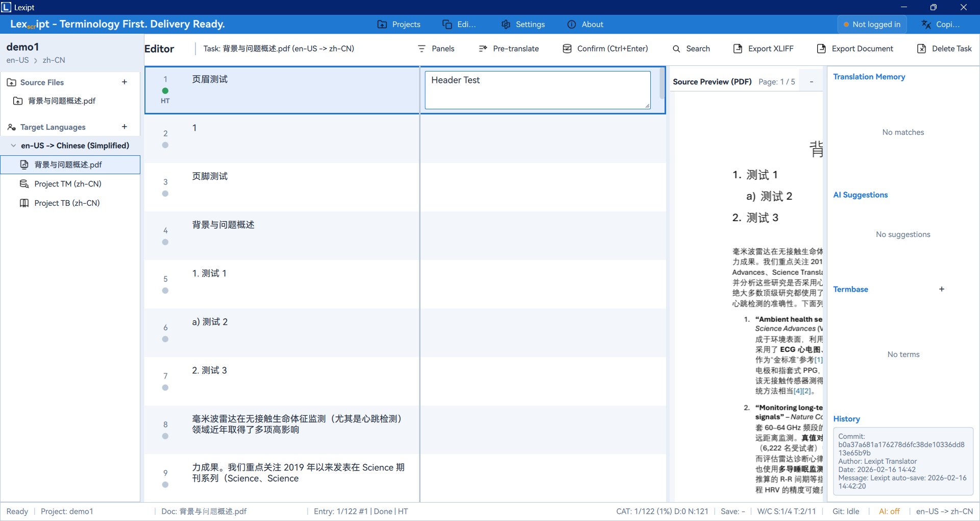980x521 pixels.
Task: Open the Panels dropdown menu
Action: pyautogui.click(x=436, y=49)
